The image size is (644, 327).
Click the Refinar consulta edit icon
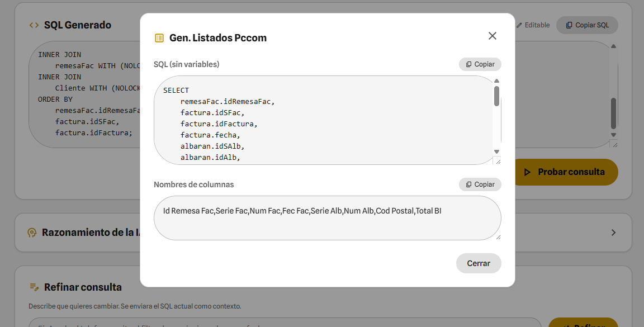point(34,287)
